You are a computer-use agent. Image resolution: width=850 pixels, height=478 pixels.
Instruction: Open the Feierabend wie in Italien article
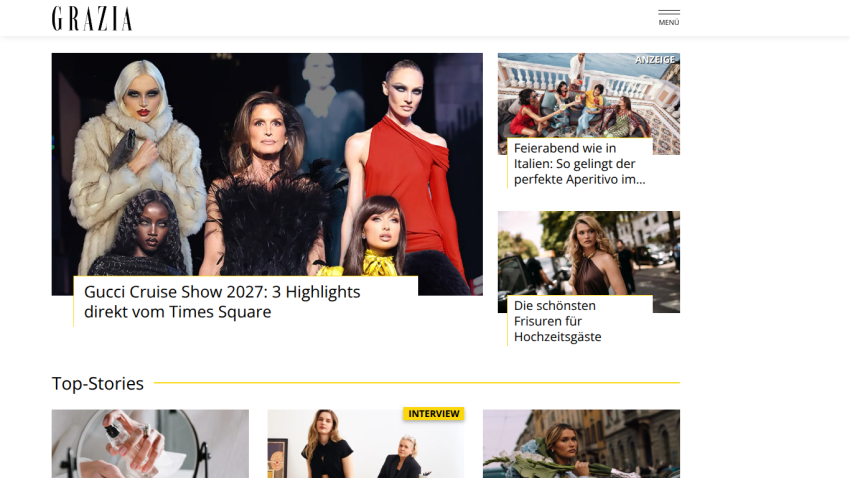click(x=579, y=164)
